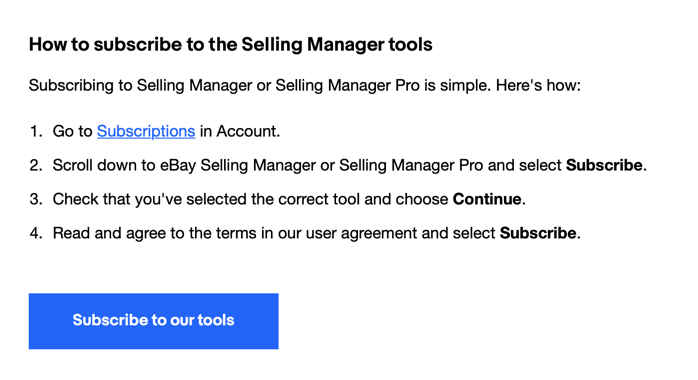Image resolution: width=698 pixels, height=380 pixels.
Task: Click the words Selling Manager Pro in the intro
Action: point(347,85)
